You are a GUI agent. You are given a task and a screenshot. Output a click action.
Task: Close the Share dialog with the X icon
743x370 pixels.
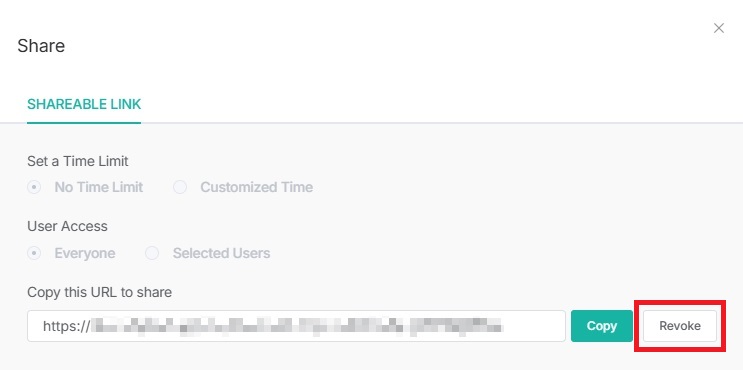(719, 28)
